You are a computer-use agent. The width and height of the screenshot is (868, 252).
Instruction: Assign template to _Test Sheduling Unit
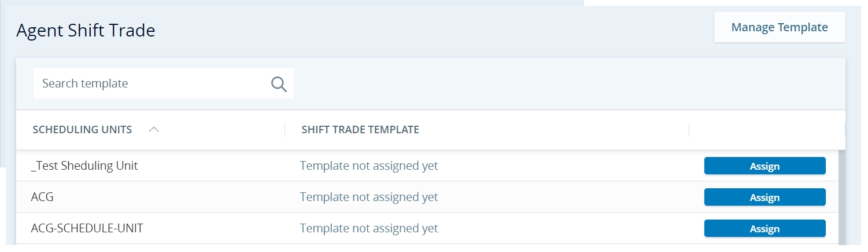click(x=764, y=166)
